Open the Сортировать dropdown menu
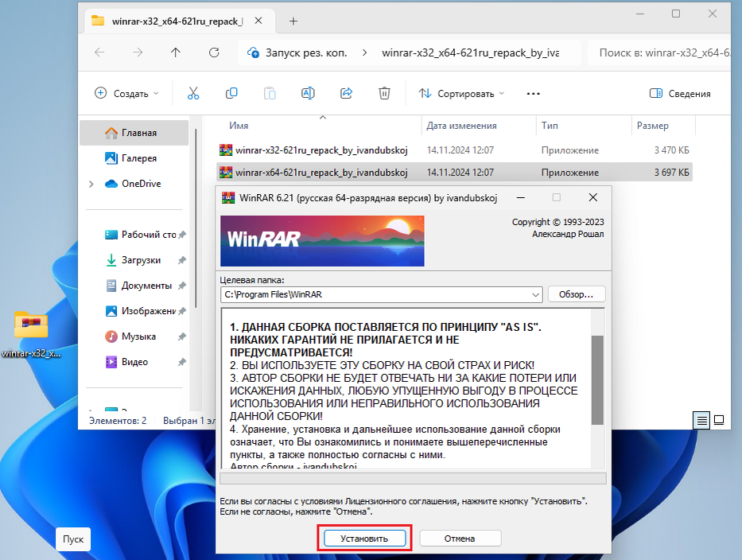This screenshot has width=742, height=560. pyautogui.click(x=461, y=93)
